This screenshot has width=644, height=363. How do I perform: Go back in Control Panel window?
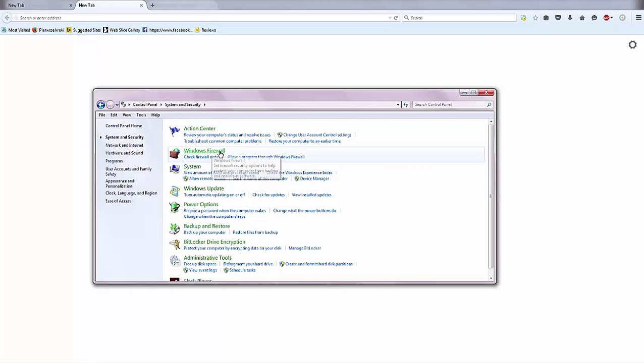(101, 104)
